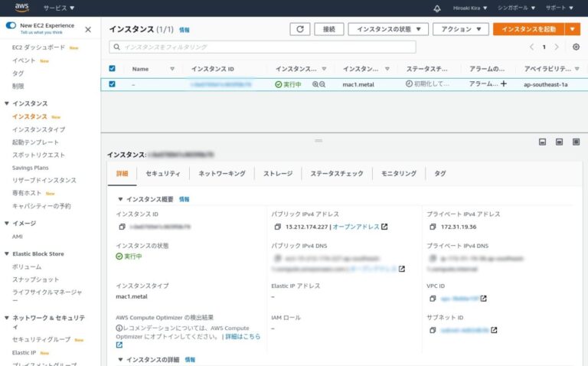Open public IPv4 DNS external link icon
The image size is (588, 366).
click(x=402, y=269)
